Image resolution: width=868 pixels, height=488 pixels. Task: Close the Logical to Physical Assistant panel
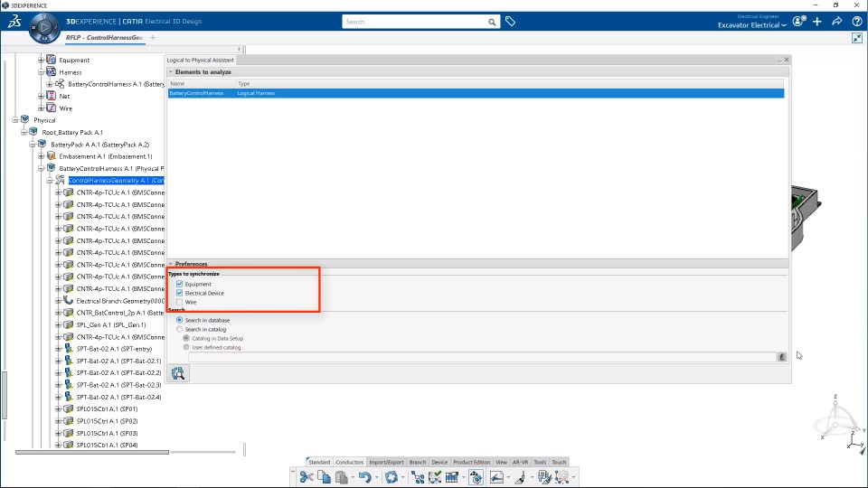coord(787,60)
